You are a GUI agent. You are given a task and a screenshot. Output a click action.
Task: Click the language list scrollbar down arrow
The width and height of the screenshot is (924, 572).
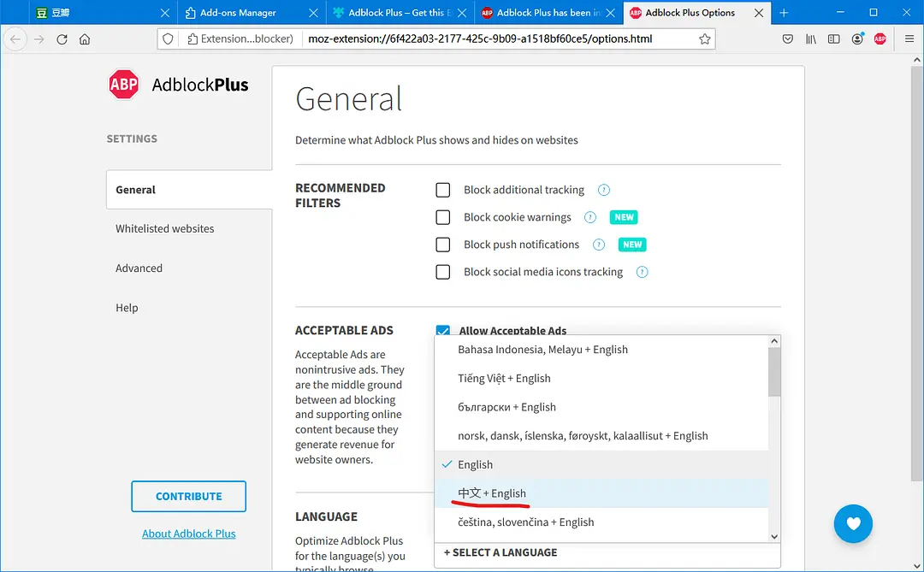click(x=774, y=536)
